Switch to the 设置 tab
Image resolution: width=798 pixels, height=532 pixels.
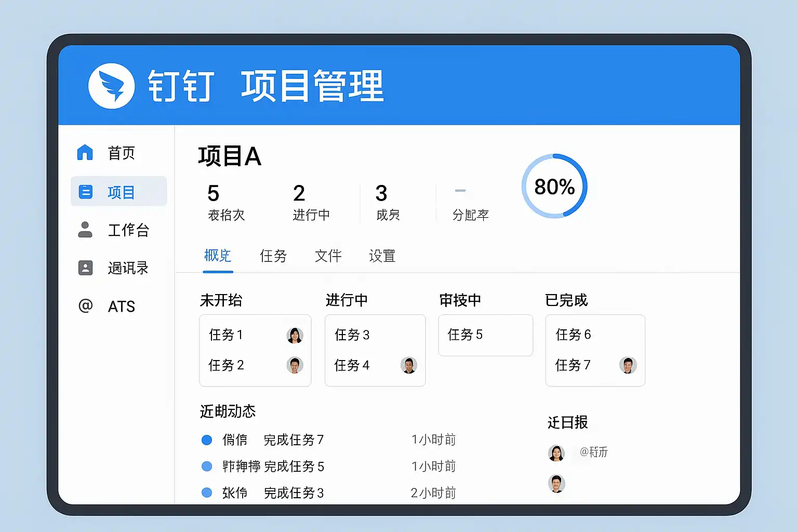pos(382,256)
